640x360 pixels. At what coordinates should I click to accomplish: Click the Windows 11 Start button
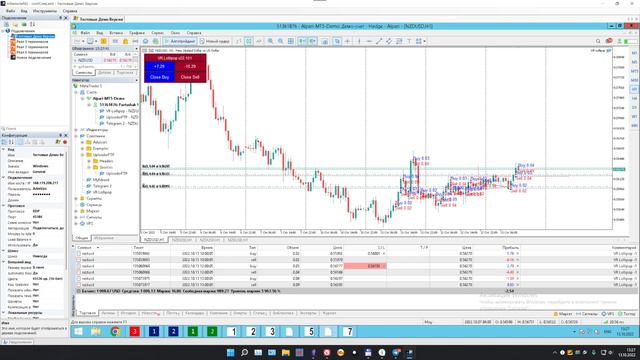(x=230, y=353)
